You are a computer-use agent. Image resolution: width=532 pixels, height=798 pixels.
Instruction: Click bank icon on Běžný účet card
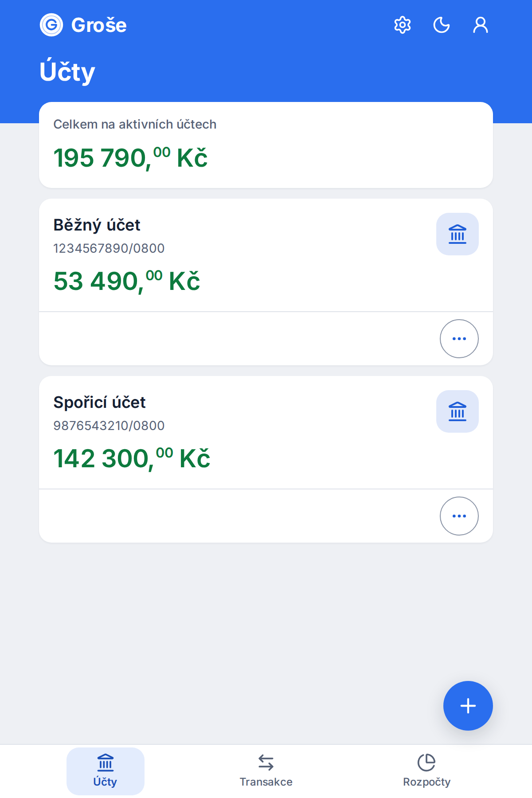pyautogui.click(x=458, y=234)
